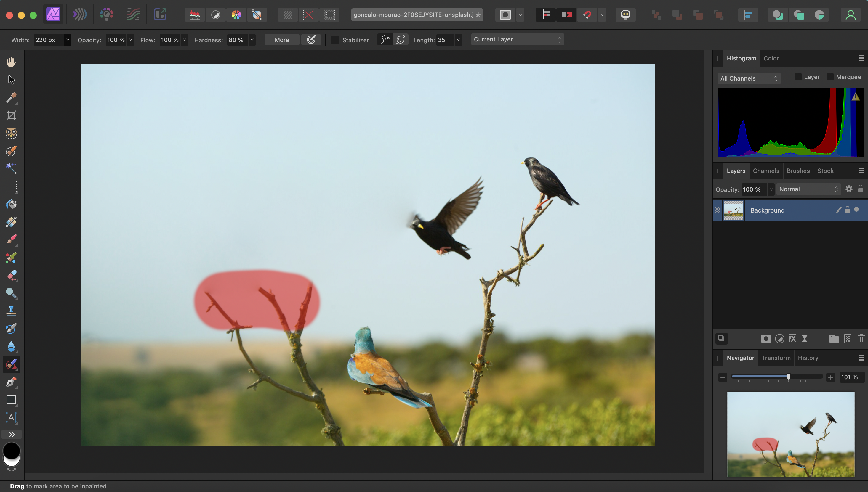Click the More brush settings button

281,40
